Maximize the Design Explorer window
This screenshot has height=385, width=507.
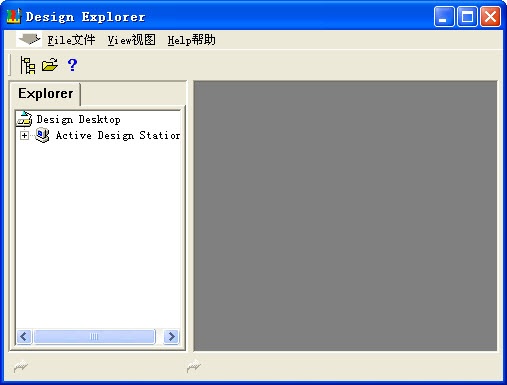[x=467, y=16]
